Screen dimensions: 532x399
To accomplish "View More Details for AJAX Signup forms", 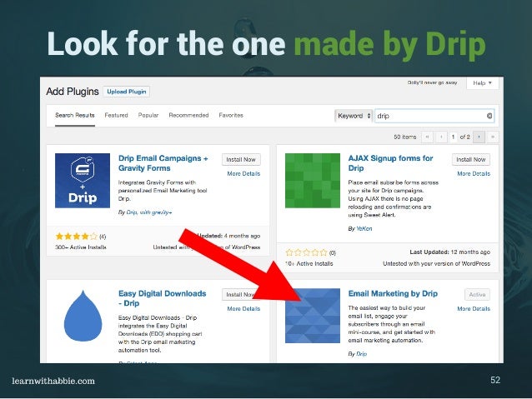I will (474, 173).
